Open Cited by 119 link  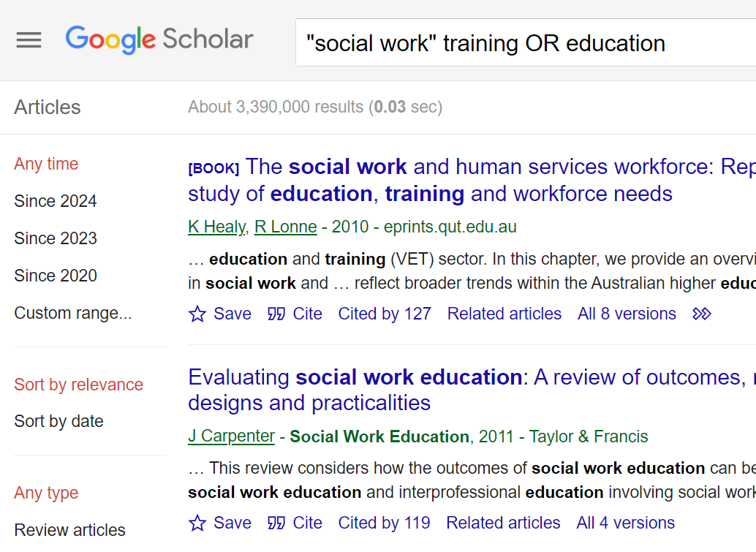click(x=384, y=523)
